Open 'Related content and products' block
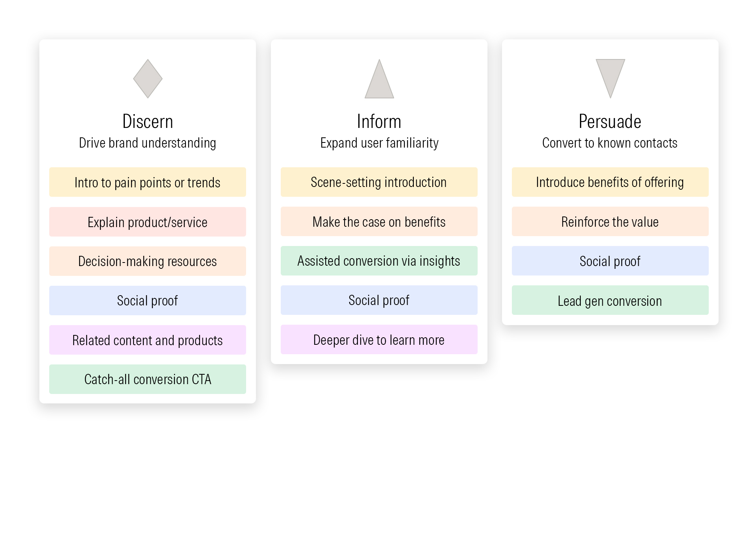Viewport: 756px width, 551px height. 148,340
